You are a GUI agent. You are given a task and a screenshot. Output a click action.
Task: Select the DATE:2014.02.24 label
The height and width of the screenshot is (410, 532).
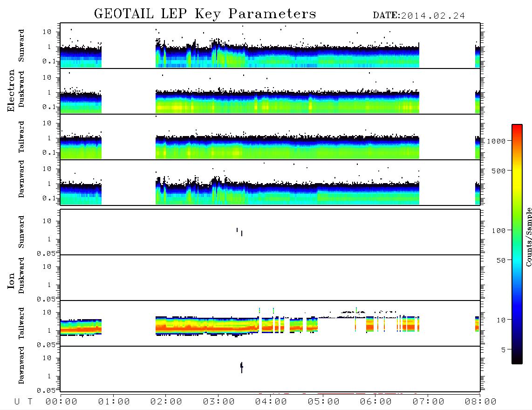click(419, 16)
